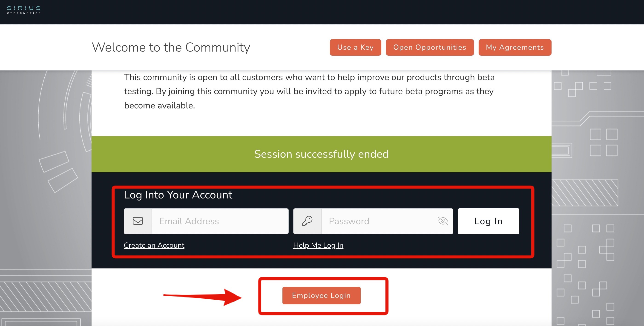Viewport: 644px width, 326px height.
Task: Click the Sirius Cybernetics logo
Action: pyautogui.click(x=24, y=10)
